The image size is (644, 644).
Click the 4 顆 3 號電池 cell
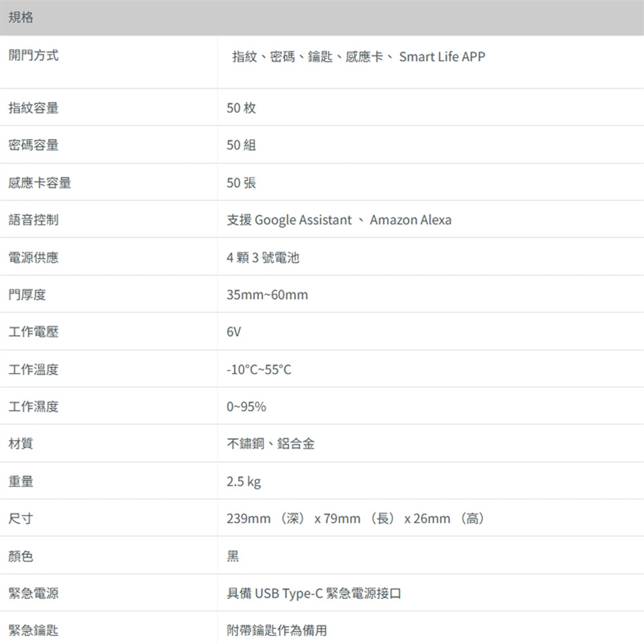tap(263, 258)
